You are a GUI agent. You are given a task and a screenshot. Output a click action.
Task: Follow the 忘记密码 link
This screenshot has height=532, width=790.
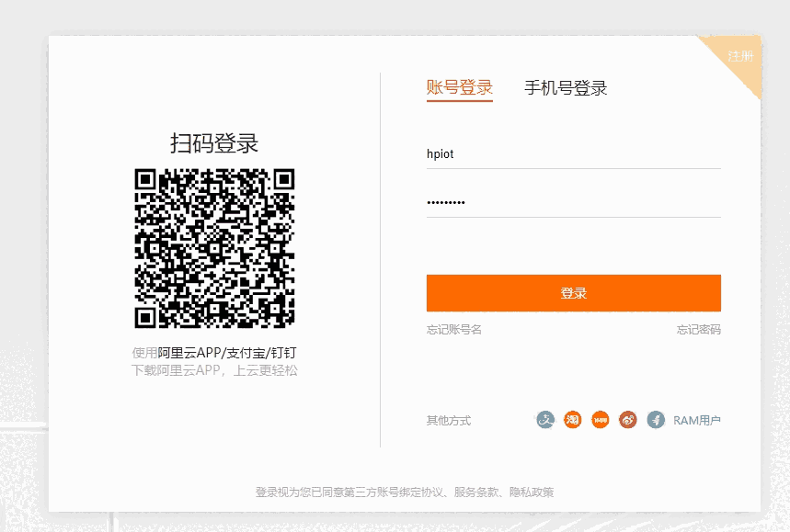coord(698,330)
